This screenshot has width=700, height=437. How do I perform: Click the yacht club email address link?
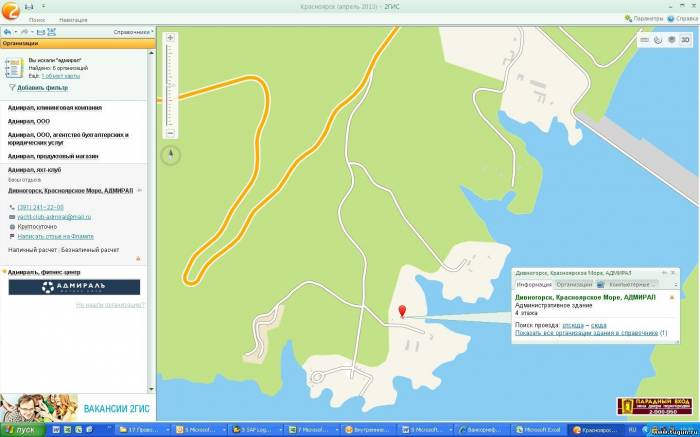pyautogui.click(x=54, y=217)
